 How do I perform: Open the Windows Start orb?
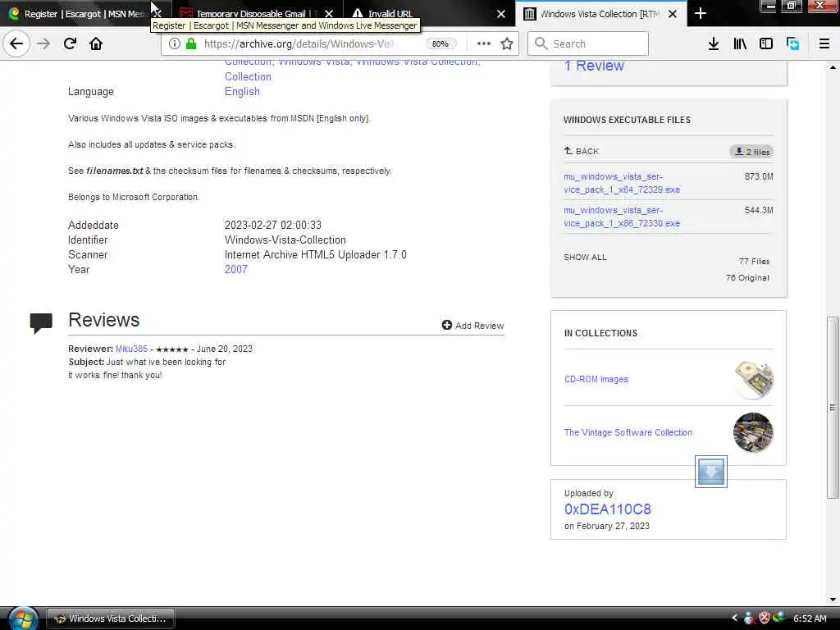click(23, 619)
